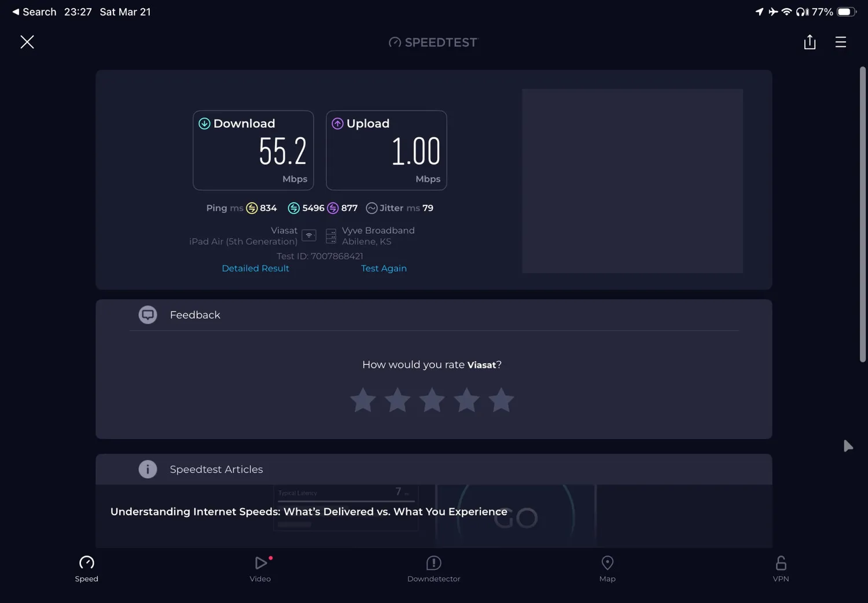This screenshot has width=868, height=603.
Task: Switch to the Speed tab
Action: pos(86,569)
